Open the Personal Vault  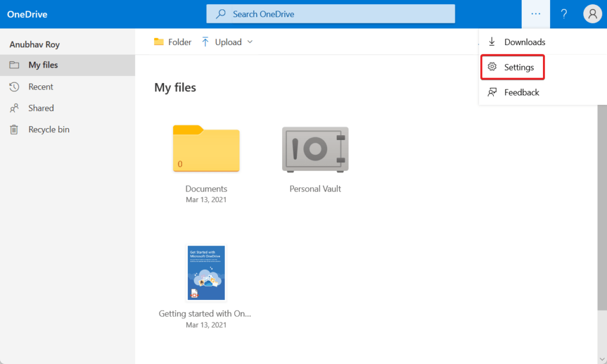pyautogui.click(x=315, y=149)
